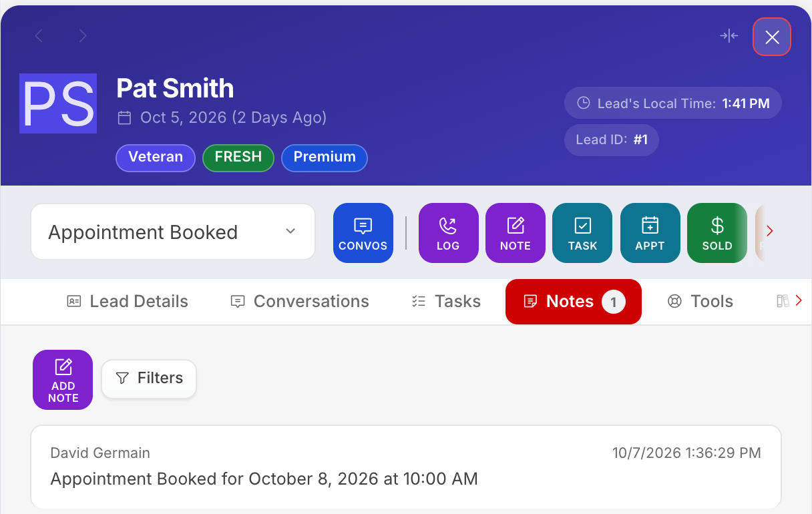Image resolution: width=812 pixels, height=514 pixels.
Task: Switch to the Lead Details tab
Action: point(128,302)
